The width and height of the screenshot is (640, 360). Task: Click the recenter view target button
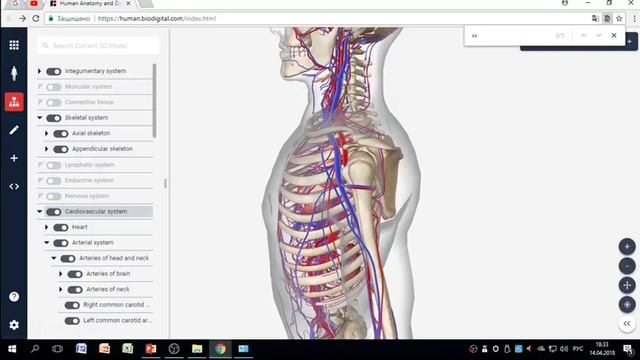(627, 304)
